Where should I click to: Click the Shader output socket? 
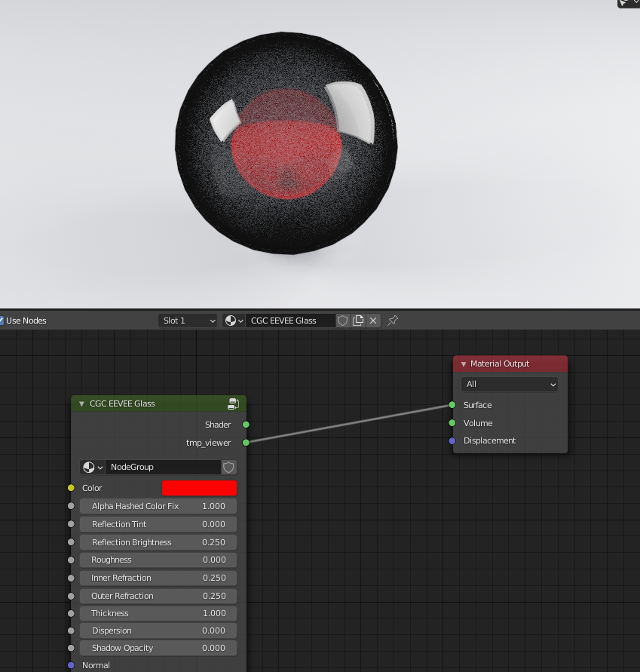point(246,425)
